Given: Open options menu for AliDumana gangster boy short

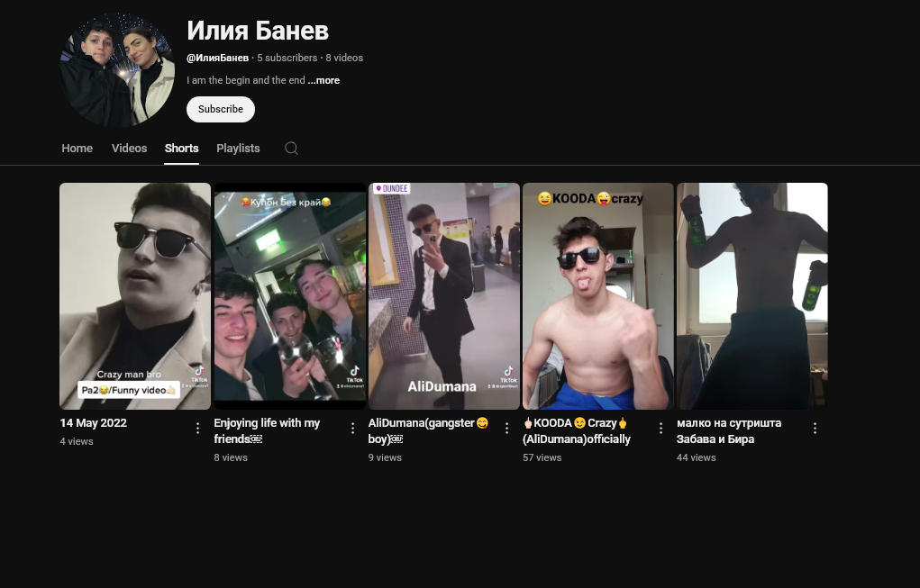Looking at the screenshot, I should click(507, 429).
